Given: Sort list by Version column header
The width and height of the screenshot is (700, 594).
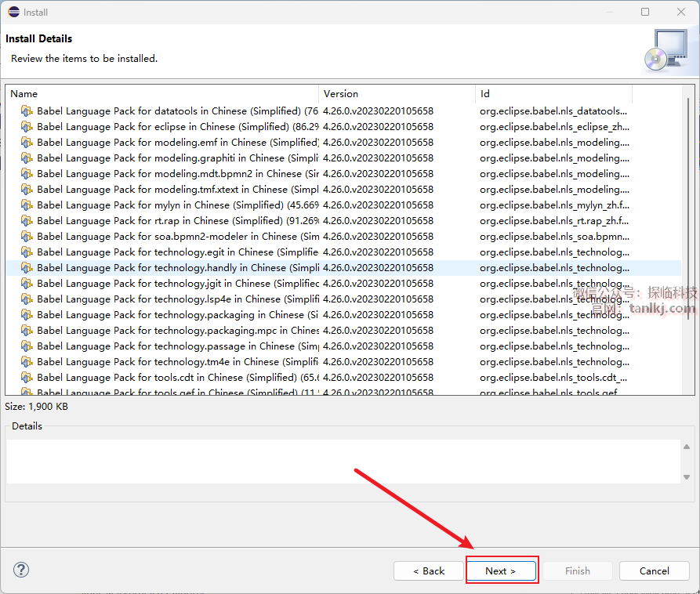Looking at the screenshot, I should tap(396, 94).
